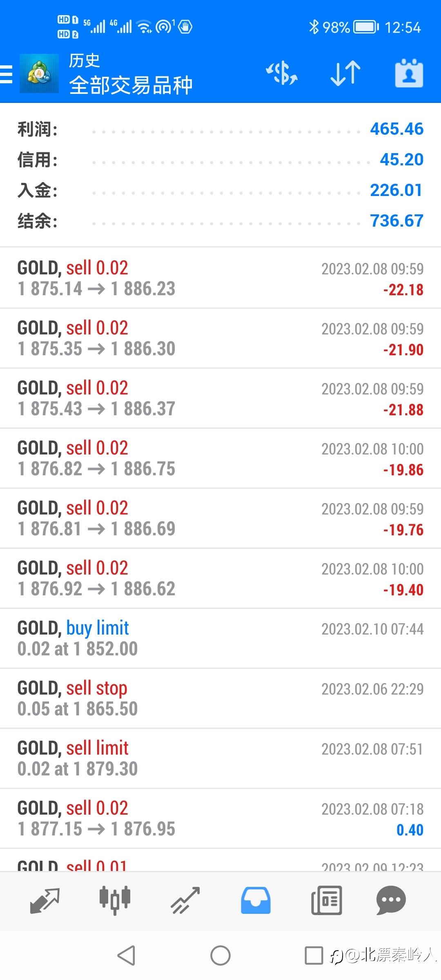Open the hamburger side menu
This screenshot has width=441, height=980.
tap(7, 74)
